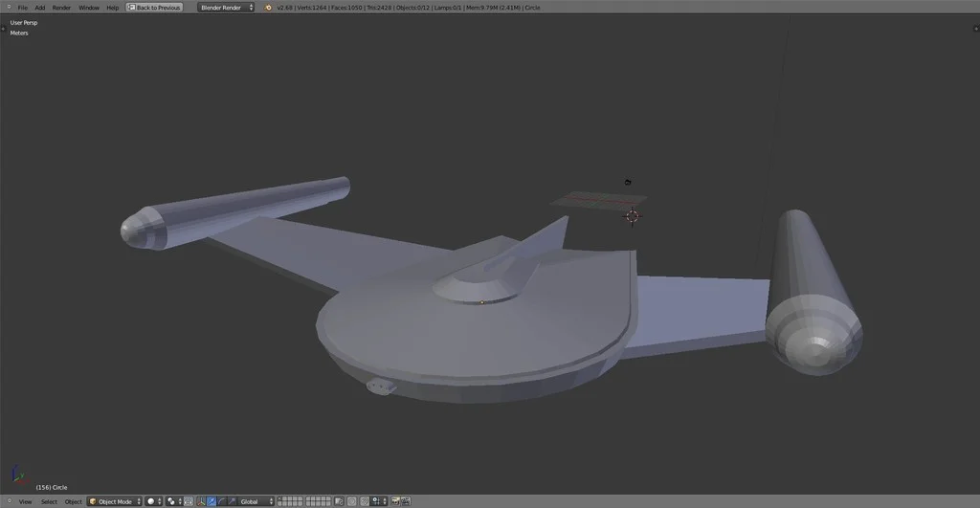Expand the right properties plus tab

pos(976,29)
